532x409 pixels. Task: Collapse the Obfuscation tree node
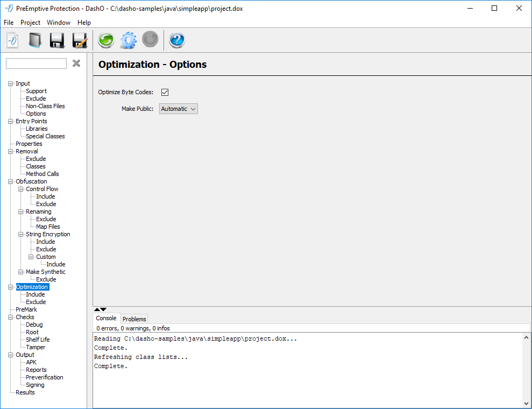tap(10, 181)
